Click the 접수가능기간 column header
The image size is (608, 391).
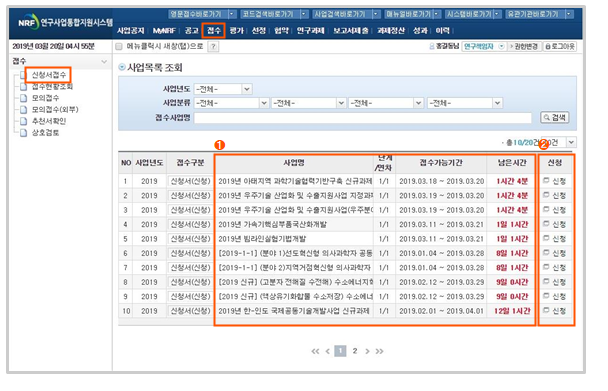point(441,163)
